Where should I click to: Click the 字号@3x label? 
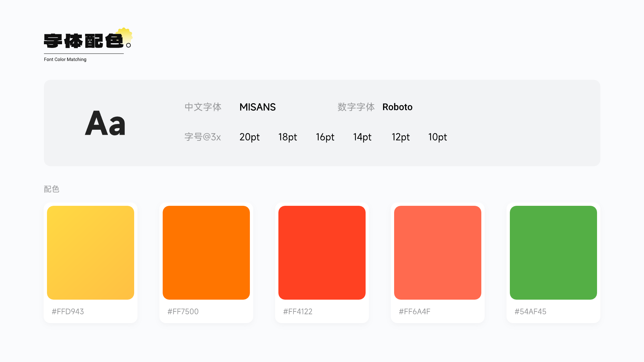tap(203, 137)
